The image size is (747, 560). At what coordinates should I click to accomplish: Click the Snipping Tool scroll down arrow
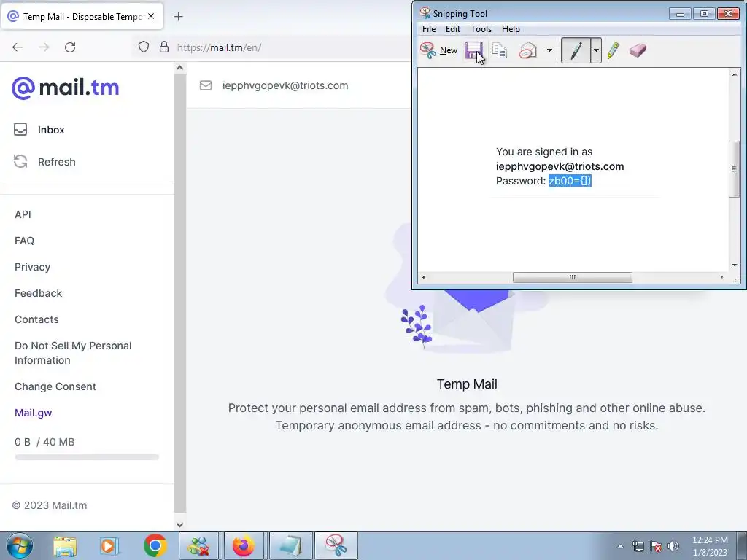(734, 265)
